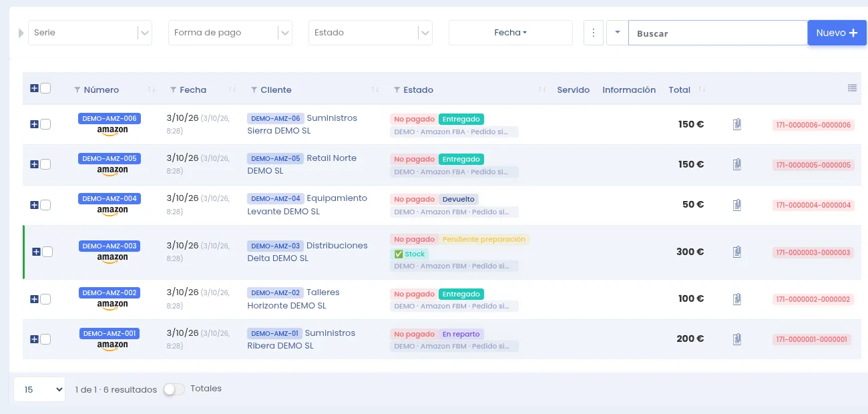Click Amazon logo under DEMO-AMZ-004
The image size is (868, 414).
[x=112, y=211]
